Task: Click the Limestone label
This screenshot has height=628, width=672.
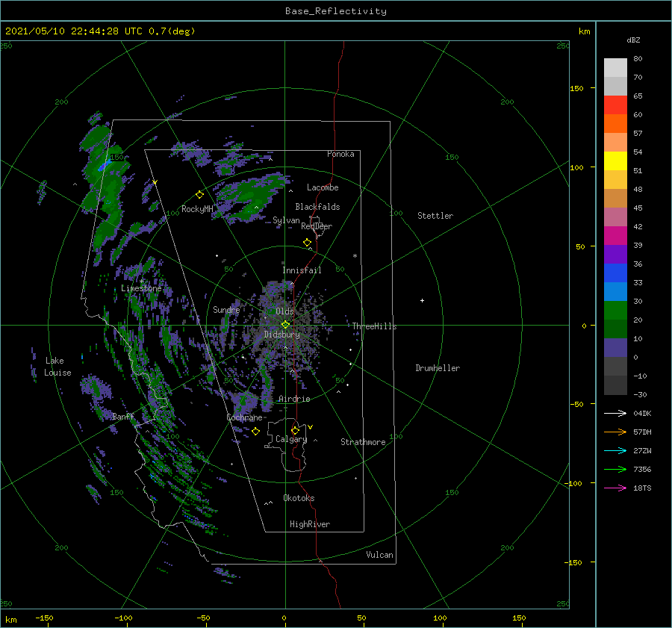Action: coord(141,288)
